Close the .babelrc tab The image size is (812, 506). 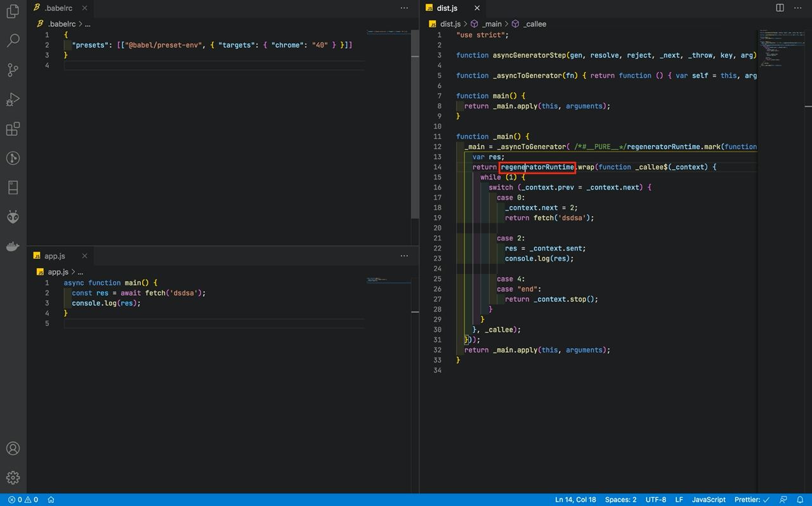click(84, 8)
